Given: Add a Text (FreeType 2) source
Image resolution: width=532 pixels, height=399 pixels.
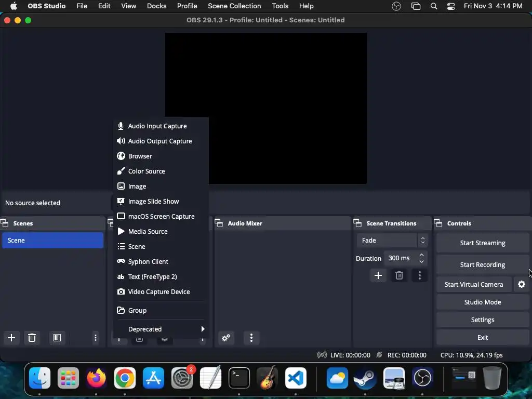Looking at the screenshot, I should (x=161, y=276).
